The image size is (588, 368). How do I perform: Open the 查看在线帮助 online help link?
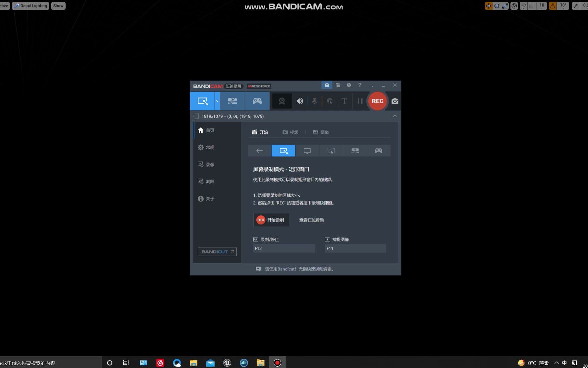pyautogui.click(x=311, y=220)
